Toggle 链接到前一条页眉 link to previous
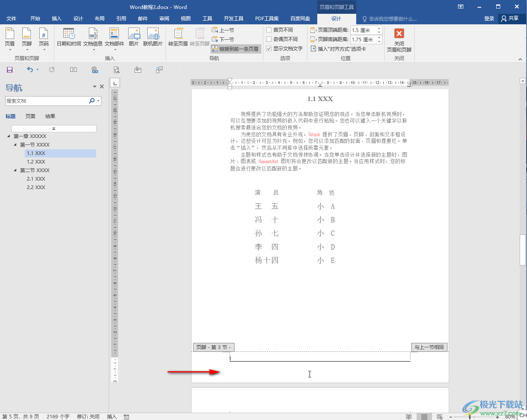The image size is (527, 420). (x=236, y=49)
